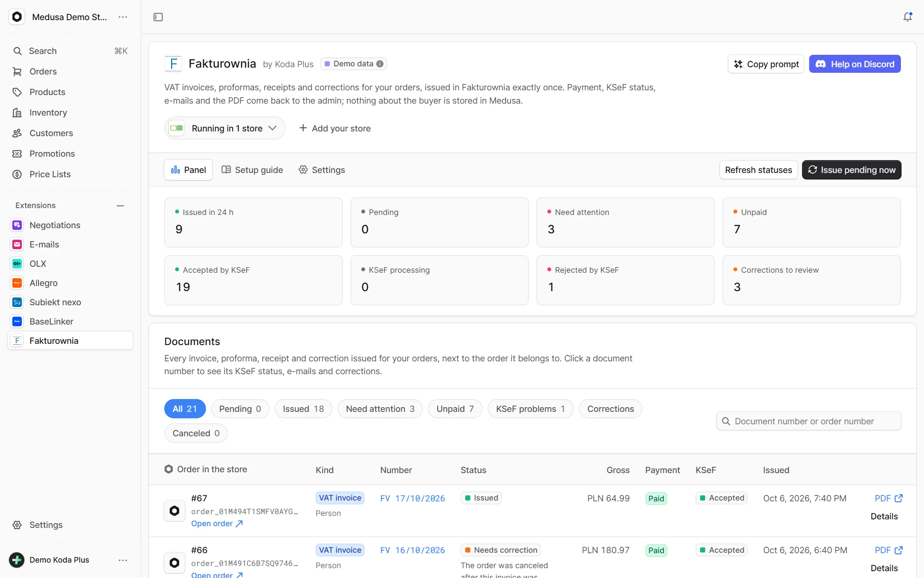Filter documents by Unpaid 7
Viewport: 924px width, 578px height.
click(455, 409)
